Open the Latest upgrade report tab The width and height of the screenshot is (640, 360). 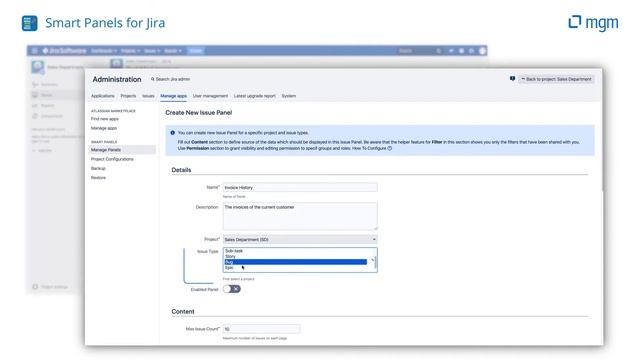pos(255,96)
